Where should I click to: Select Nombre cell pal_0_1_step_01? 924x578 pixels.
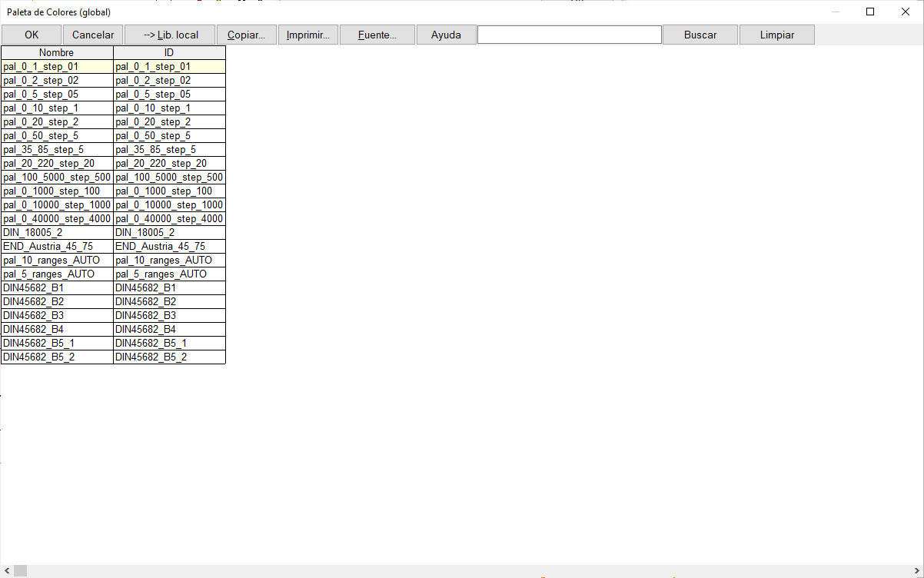tap(57, 67)
